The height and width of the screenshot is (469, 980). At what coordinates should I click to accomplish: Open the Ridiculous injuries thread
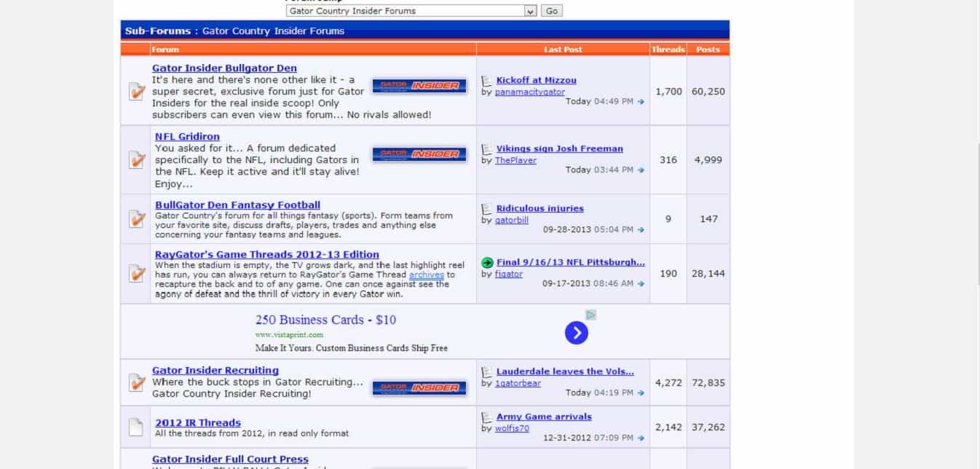(x=540, y=208)
